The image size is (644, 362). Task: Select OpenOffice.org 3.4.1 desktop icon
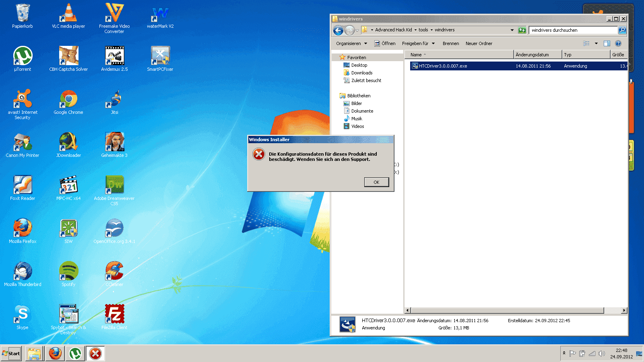pos(114,231)
